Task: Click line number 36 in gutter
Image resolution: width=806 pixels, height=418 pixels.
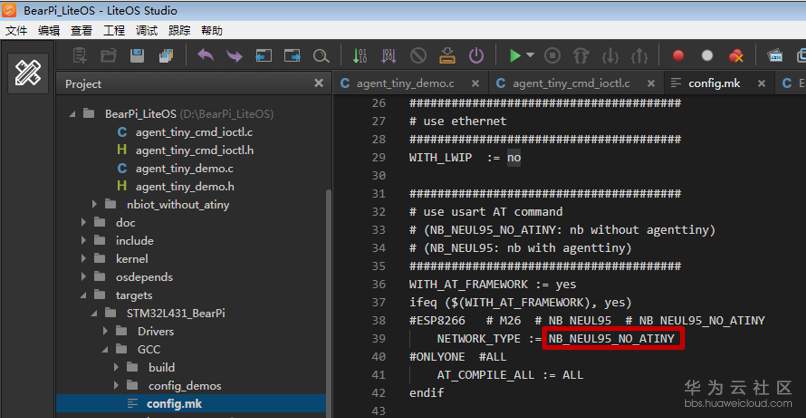Action: [x=379, y=284]
